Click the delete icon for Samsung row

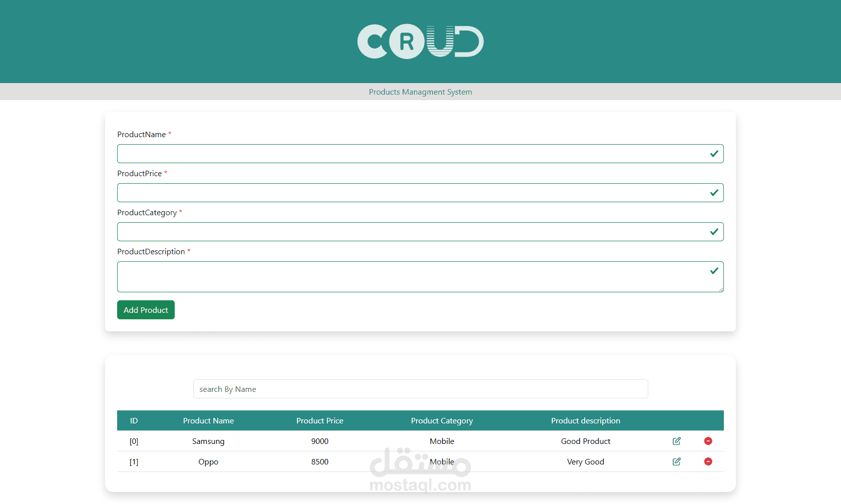(708, 441)
